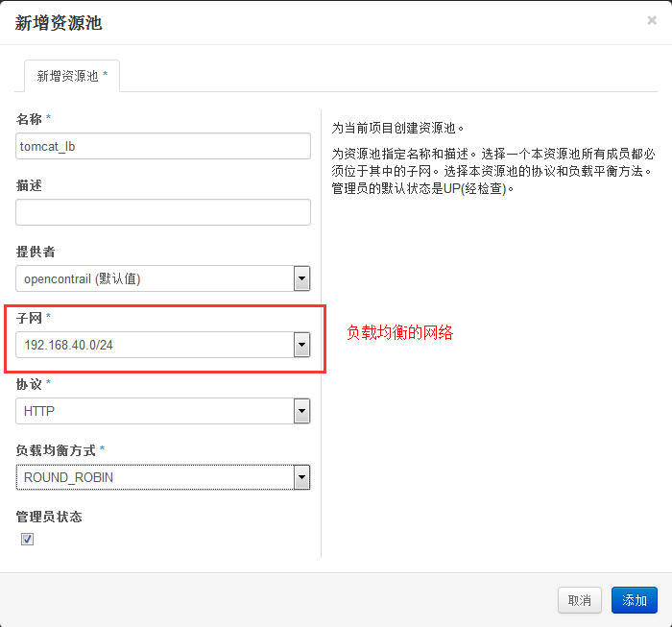Close the 新增资源池 dialog with ×
The height and width of the screenshot is (627, 672).
click(x=652, y=20)
